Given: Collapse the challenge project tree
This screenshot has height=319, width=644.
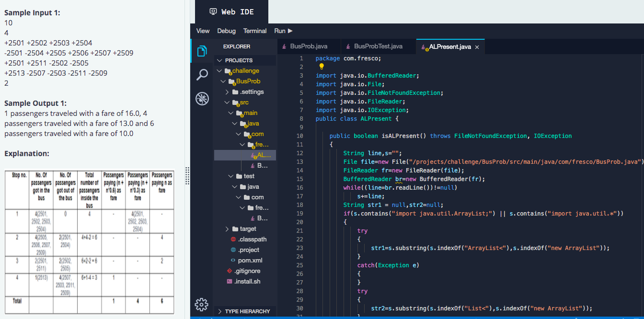Looking at the screenshot, I should [219, 70].
